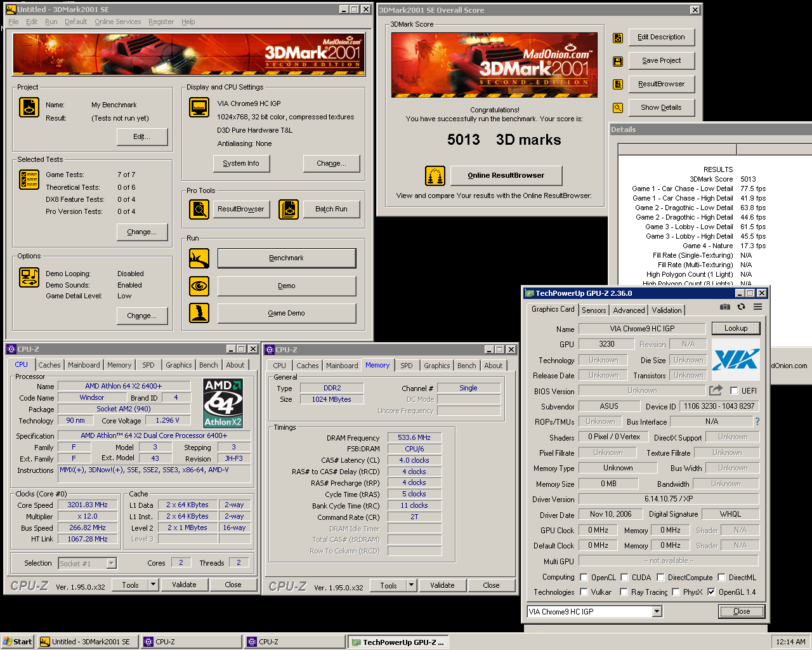Toggle the UEFI checkbox in GPU-Z
The width and height of the screenshot is (812, 650).
(734, 391)
